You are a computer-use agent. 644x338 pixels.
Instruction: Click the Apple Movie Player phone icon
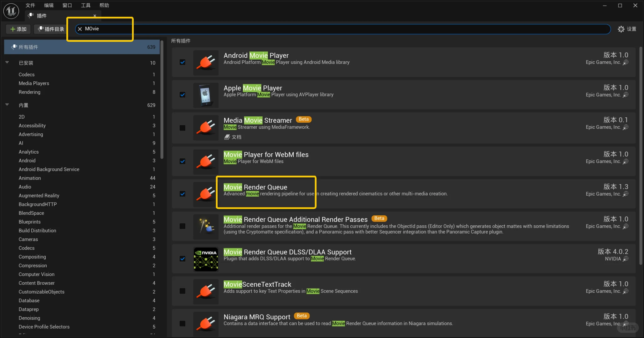(206, 95)
